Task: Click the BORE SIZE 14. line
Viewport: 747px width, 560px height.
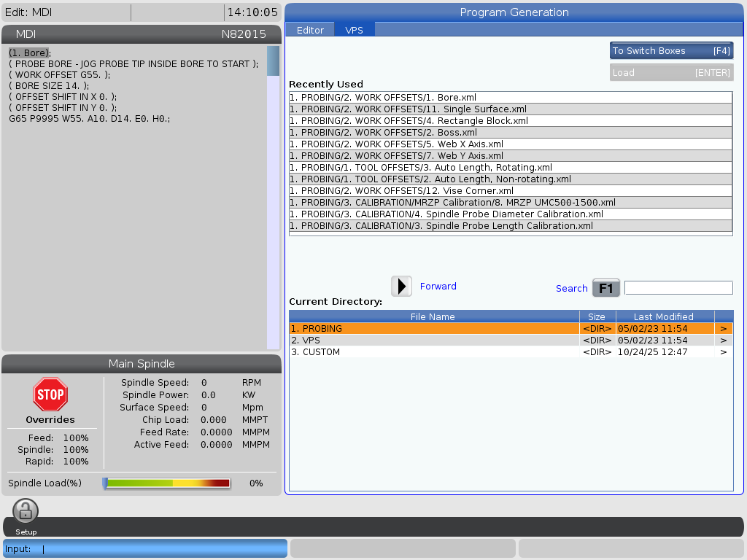Action: pos(49,86)
